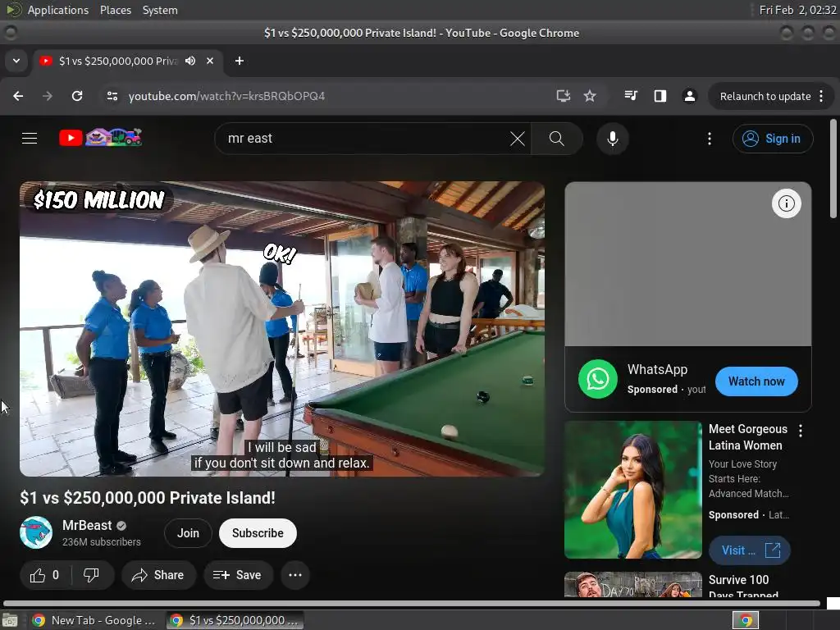Click the search magnifier button
This screenshot has width=840, height=630.
point(557,139)
